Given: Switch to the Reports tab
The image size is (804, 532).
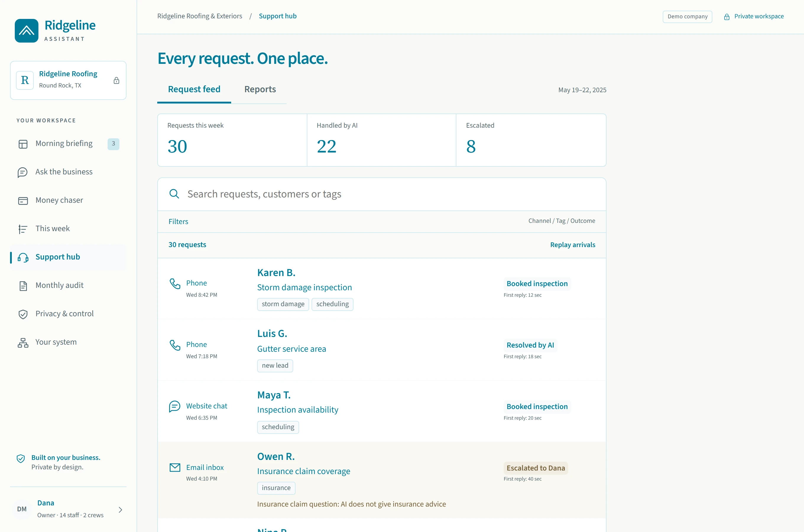Looking at the screenshot, I should 260,89.
